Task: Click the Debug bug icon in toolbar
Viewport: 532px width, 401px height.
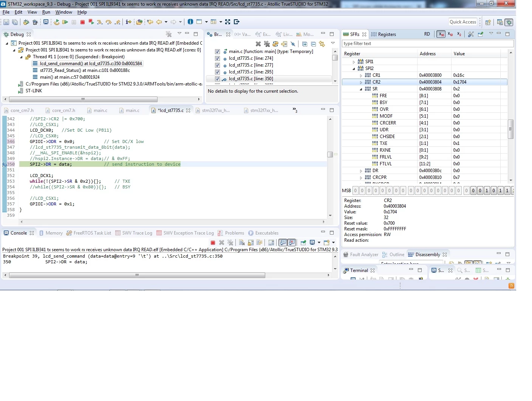Action: (x=26, y=22)
